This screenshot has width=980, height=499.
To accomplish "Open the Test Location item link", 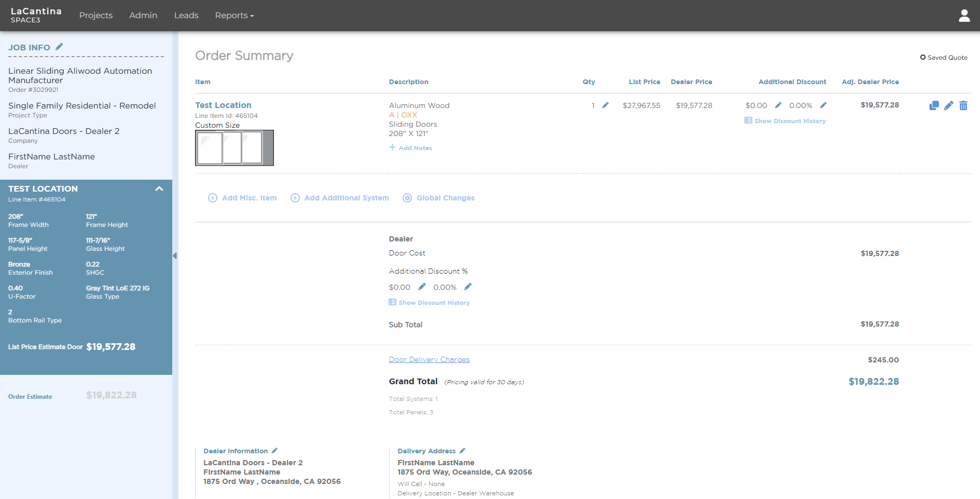I will point(223,105).
